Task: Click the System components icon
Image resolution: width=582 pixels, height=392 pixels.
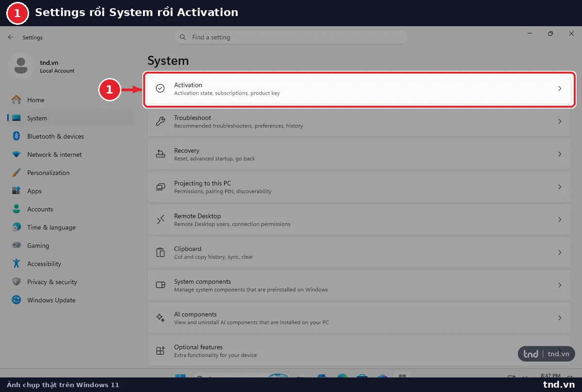Action: point(160,285)
